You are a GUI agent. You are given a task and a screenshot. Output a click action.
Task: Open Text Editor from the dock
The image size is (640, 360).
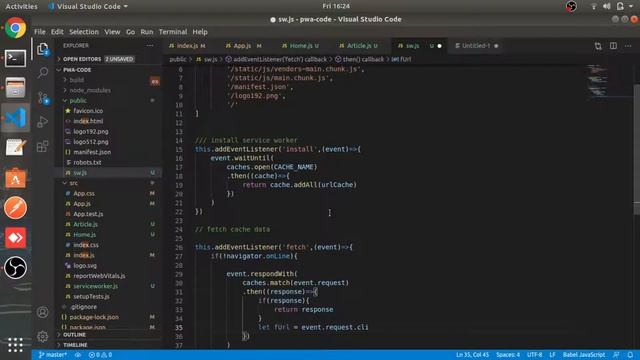tap(16, 148)
